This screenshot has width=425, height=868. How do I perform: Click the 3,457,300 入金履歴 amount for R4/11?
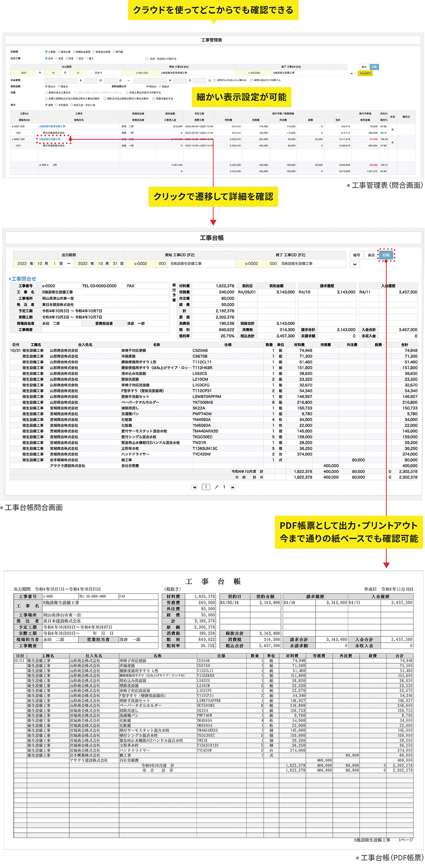pyautogui.click(x=408, y=292)
